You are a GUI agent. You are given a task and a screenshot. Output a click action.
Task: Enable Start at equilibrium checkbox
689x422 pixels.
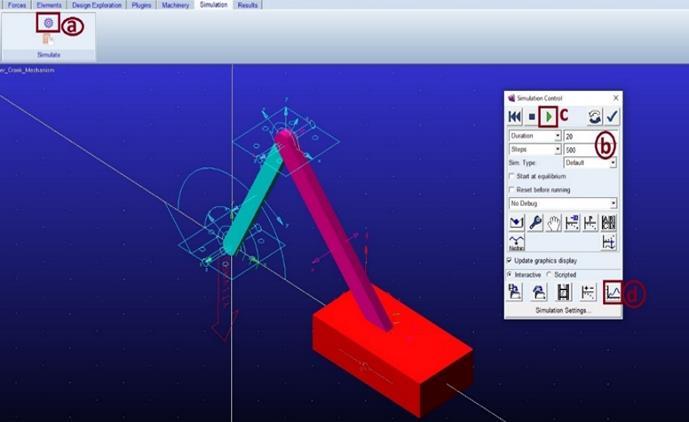click(x=511, y=176)
